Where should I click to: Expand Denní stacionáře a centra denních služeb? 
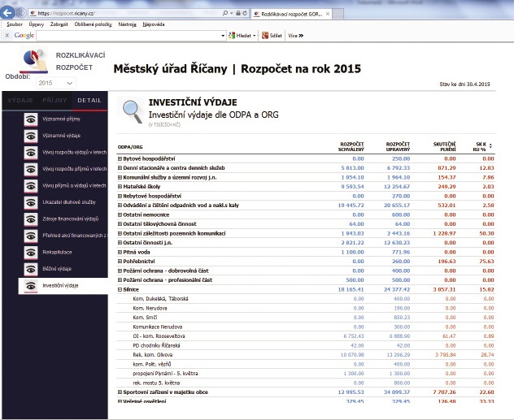(x=120, y=168)
